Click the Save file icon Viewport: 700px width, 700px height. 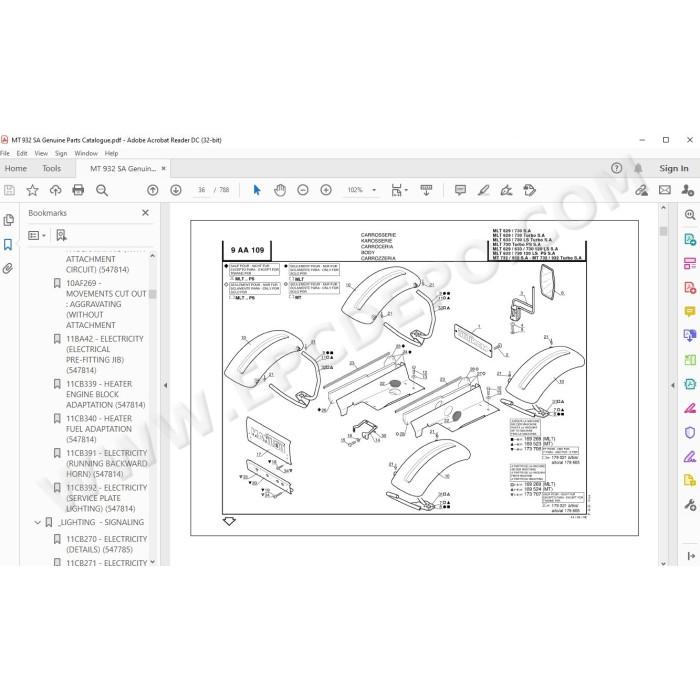[9, 191]
